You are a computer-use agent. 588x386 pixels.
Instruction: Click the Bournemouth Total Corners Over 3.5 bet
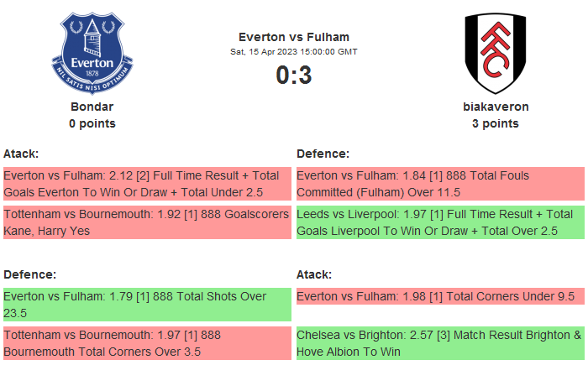click(x=147, y=343)
